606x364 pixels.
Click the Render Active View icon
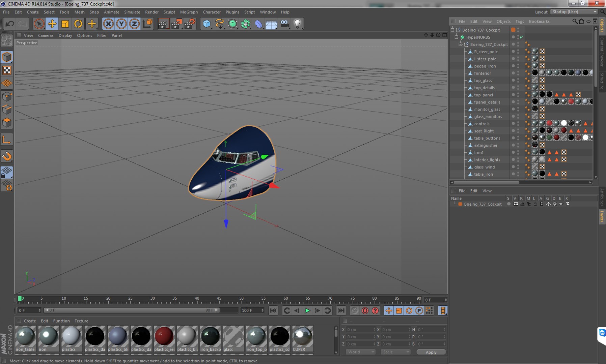point(163,24)
